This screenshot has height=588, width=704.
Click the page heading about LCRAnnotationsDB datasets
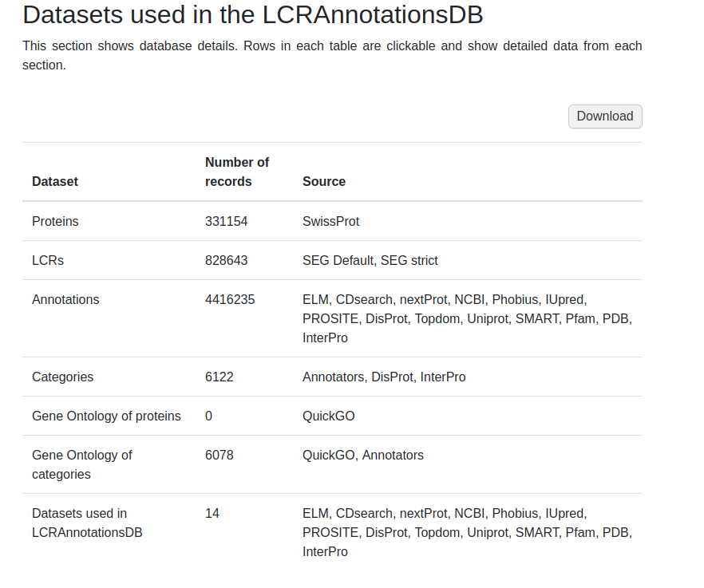pos(253,14)
